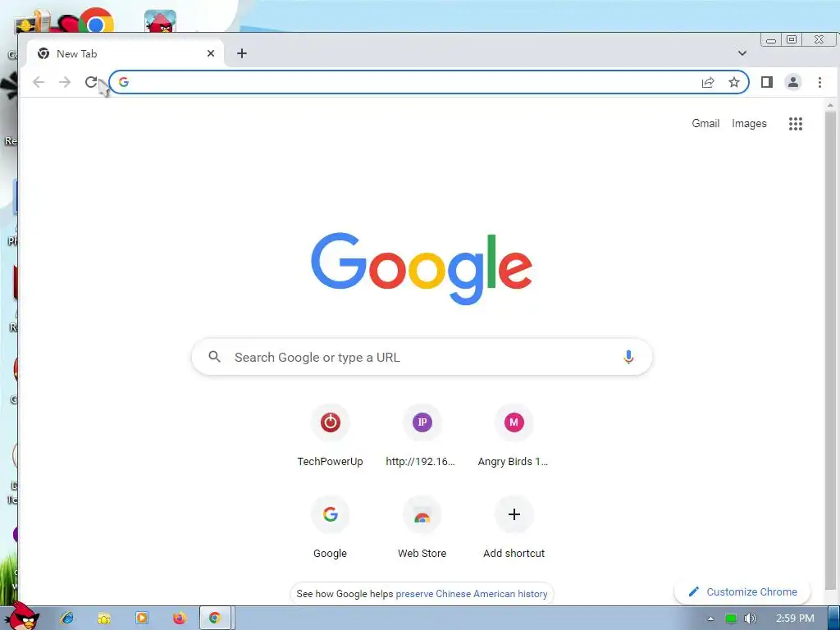Viewport: 840px width, 630px height.
Task: Expand the tab search chevron
Action: (742, 53)
